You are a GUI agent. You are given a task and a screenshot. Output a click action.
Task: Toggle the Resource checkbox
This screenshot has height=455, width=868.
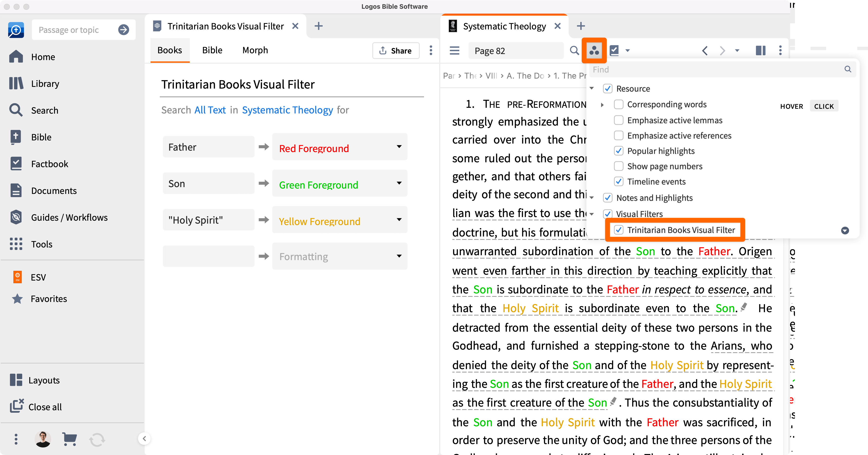pyautogui.click(x=608, y=89)
